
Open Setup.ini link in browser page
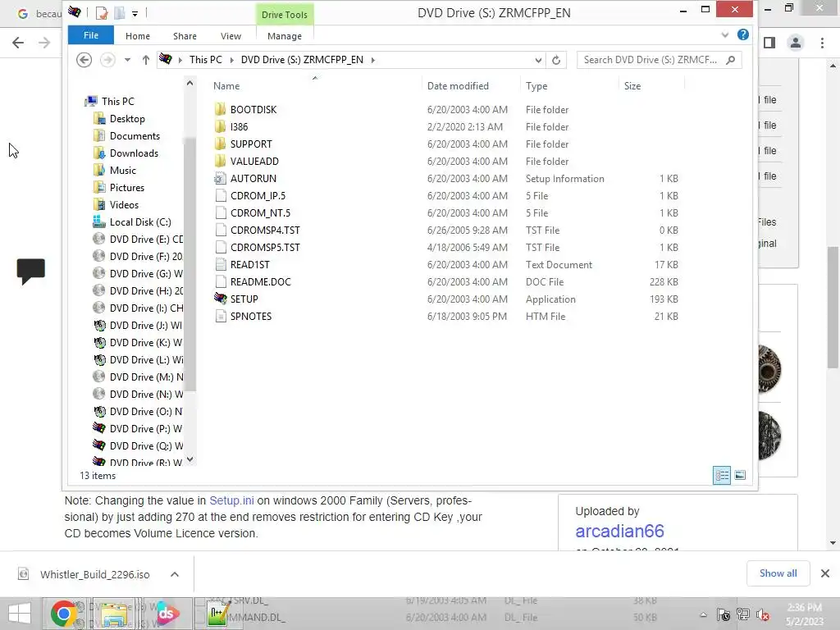(231, 500)
